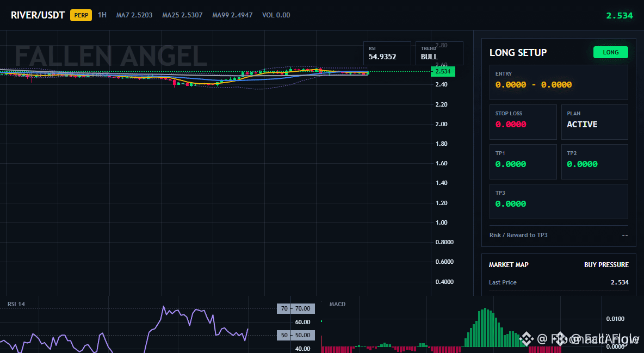Click the Risk / Reward to TP3 row

[x=559, y=235]
